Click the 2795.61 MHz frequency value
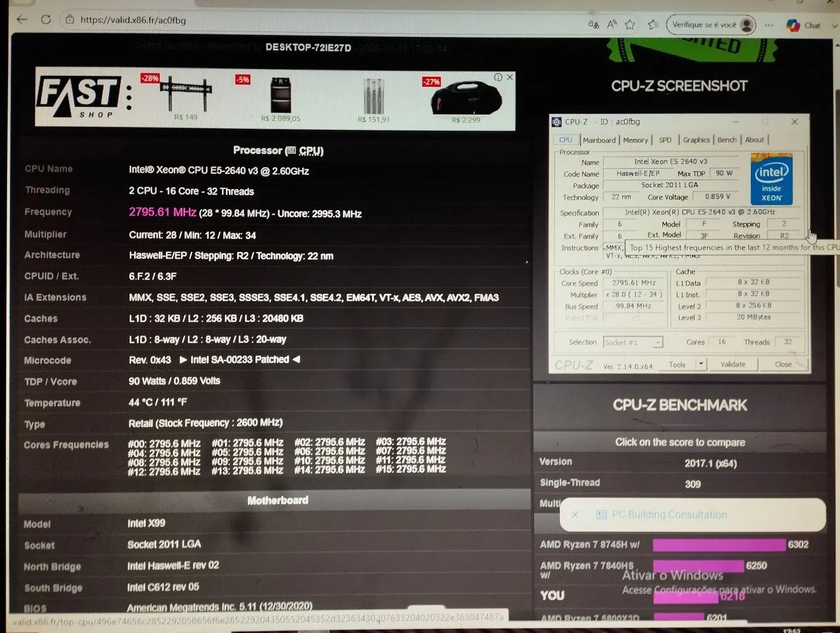Screen dimensions: 840x633 pos(162,212)
